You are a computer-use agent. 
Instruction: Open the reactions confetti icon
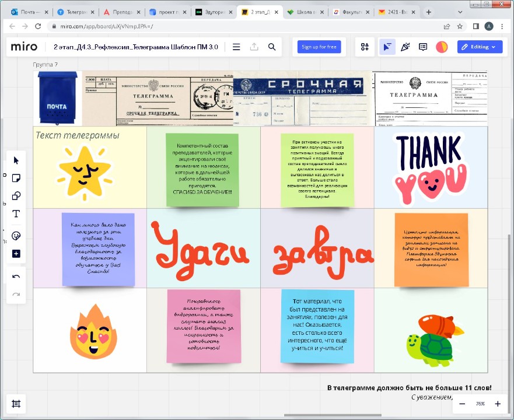coord(405,47)
